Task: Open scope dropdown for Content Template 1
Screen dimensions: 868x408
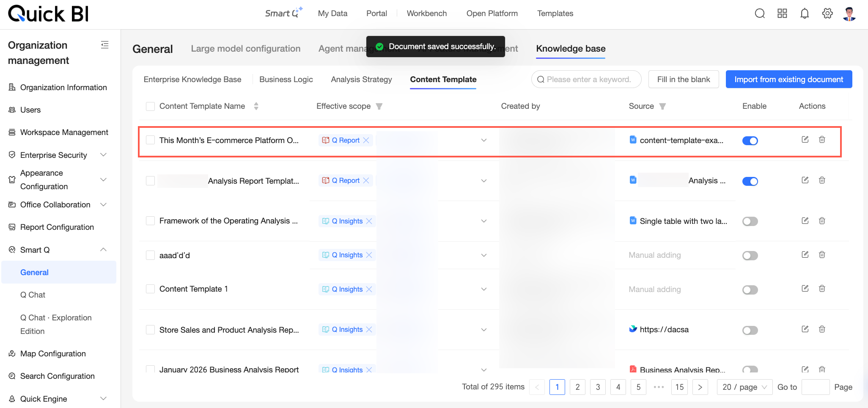Action: (x=484, y=289)
